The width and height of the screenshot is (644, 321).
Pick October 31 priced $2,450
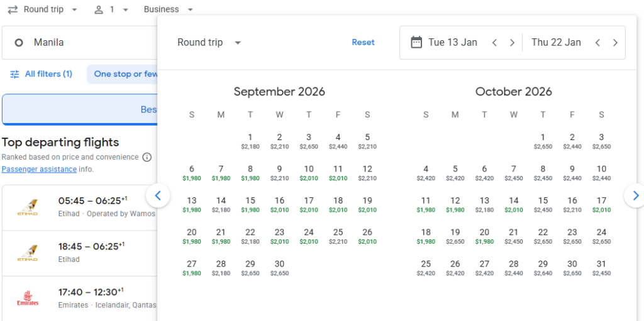(x=601, y=268)
